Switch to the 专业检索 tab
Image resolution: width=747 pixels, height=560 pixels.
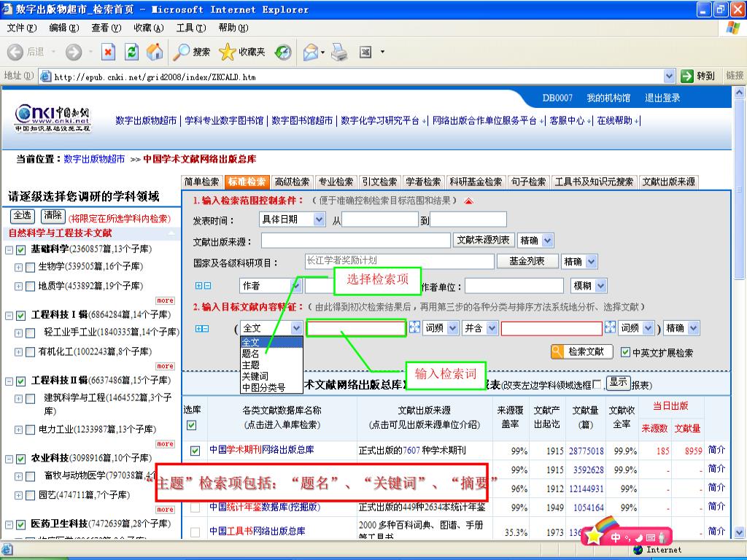[x=336, y=182]
